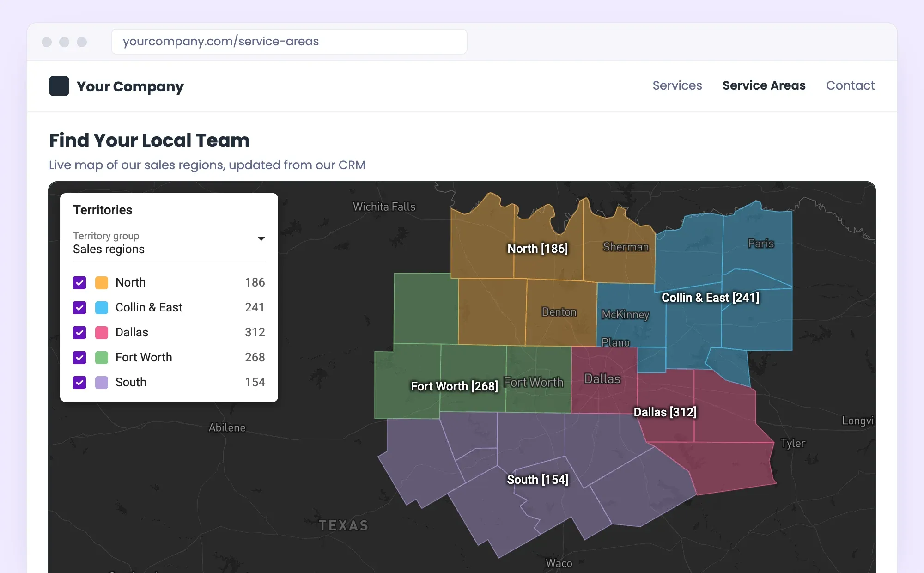Click the Collin & East legend label

tap(149, 307)
